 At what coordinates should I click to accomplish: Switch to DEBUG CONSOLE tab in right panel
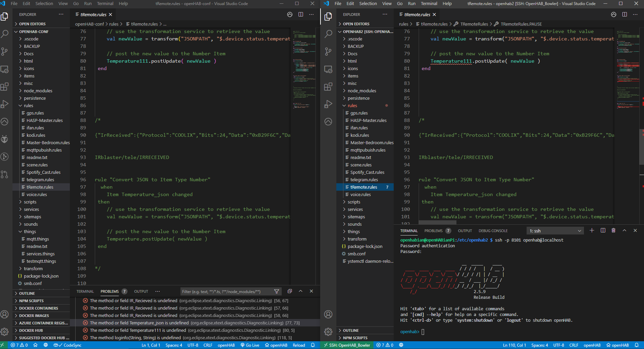tap(493, 231)
